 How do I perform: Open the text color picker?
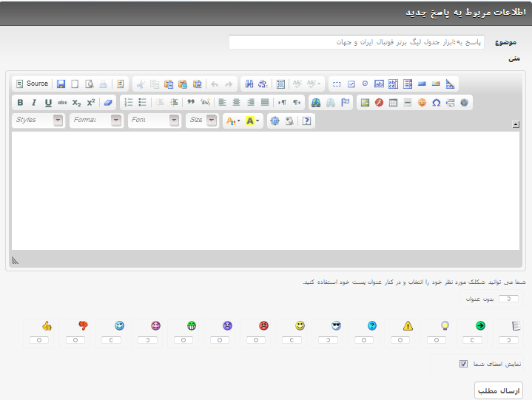[232, 121]
